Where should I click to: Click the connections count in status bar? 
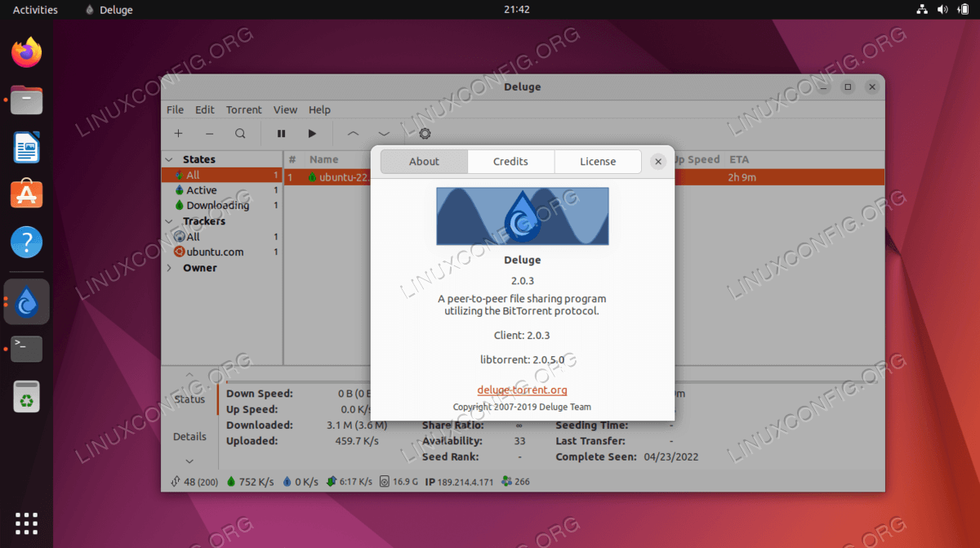(x=194, y=482)
